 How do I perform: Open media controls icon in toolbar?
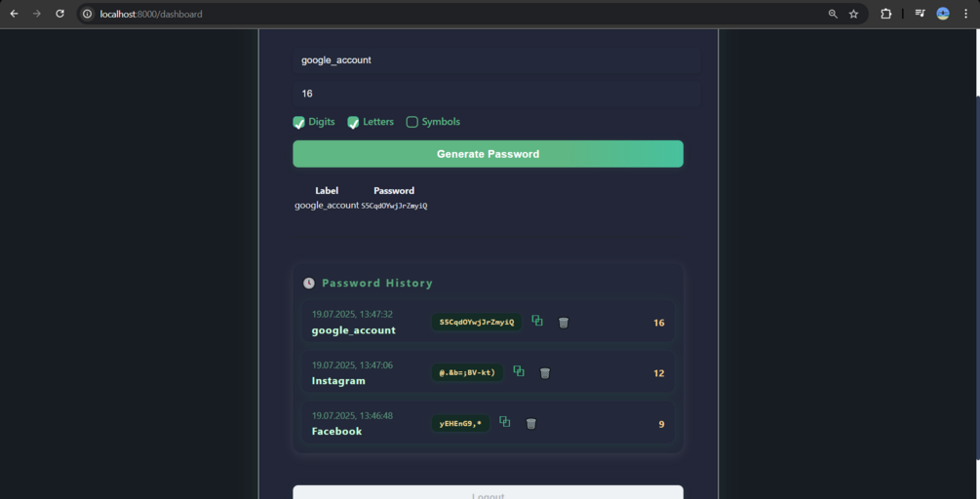click(920, 14)
